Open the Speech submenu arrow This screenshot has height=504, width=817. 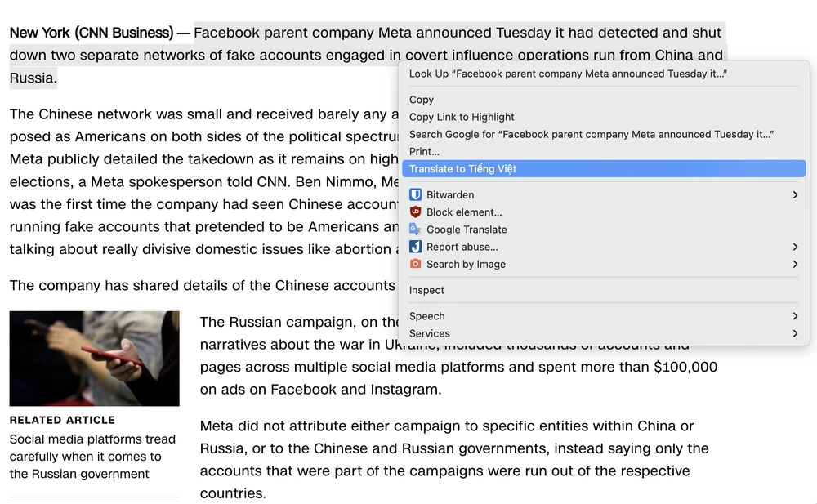[795, 316]
